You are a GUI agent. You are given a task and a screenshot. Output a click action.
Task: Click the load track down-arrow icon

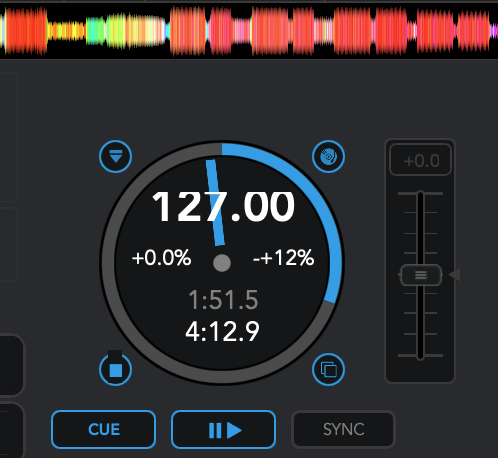click(115, 156)
